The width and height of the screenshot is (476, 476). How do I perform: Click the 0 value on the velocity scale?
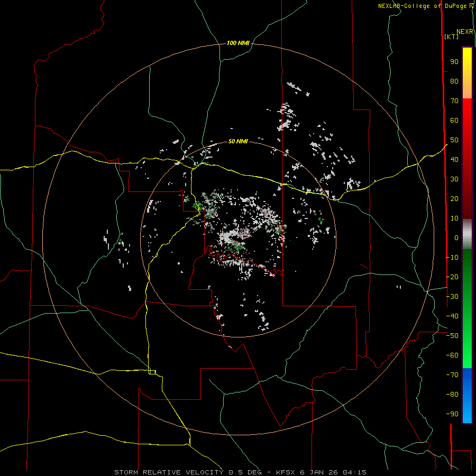456,238
